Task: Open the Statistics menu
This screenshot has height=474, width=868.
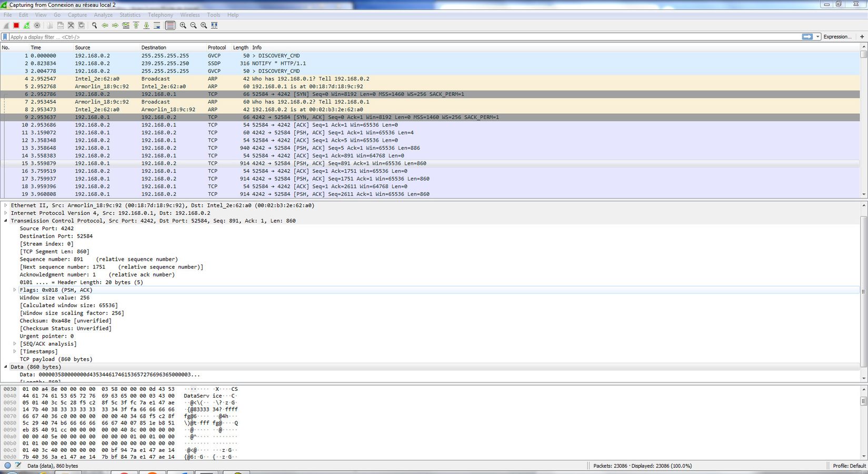Action: click(129, 15)
